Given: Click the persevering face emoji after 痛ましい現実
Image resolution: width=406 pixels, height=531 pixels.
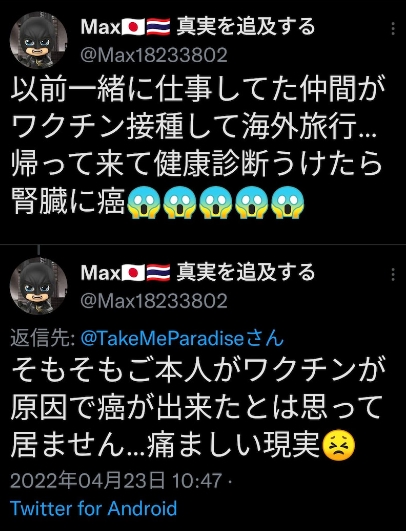Looking at the screenshot, I should [339, 445].
